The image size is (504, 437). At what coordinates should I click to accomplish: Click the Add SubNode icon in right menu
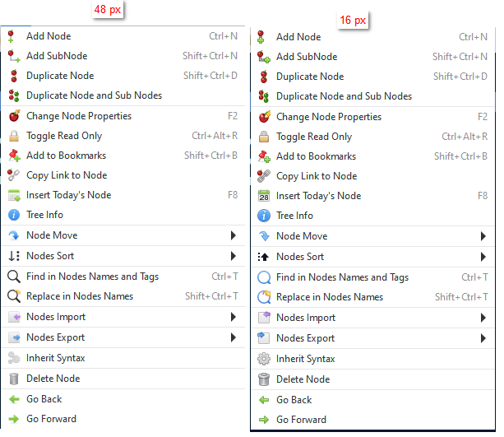pyautogui.click(x=264, y=57)
